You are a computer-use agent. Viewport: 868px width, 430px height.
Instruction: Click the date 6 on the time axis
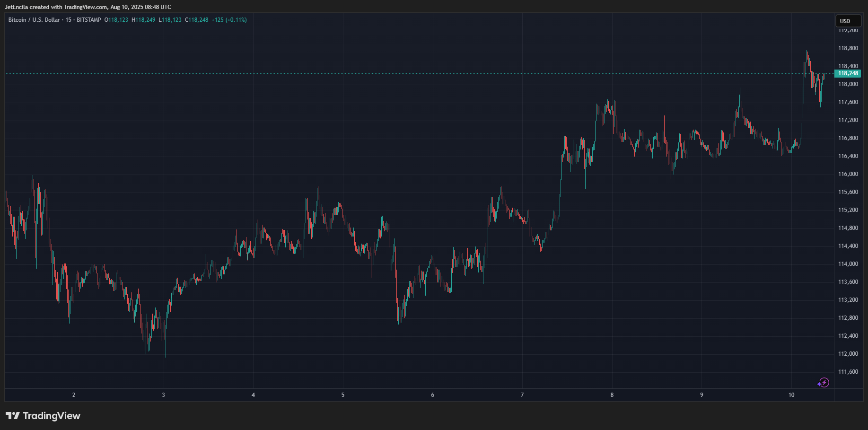(x=432, y=395)
